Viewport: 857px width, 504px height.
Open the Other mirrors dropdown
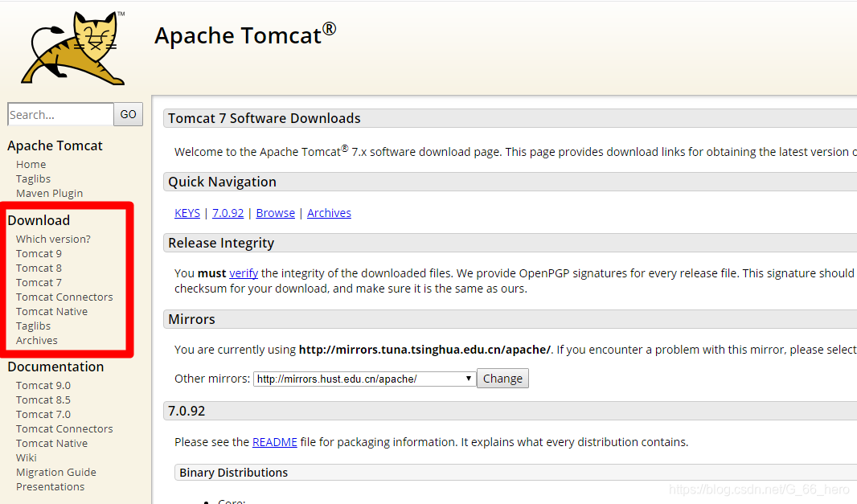(364, 379)
